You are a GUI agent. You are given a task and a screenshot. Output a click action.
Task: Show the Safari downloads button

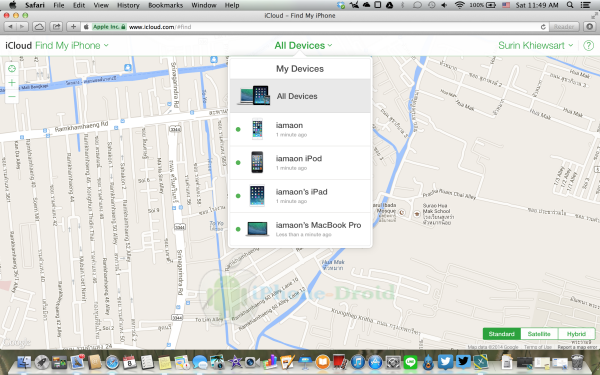coord(590,26)
